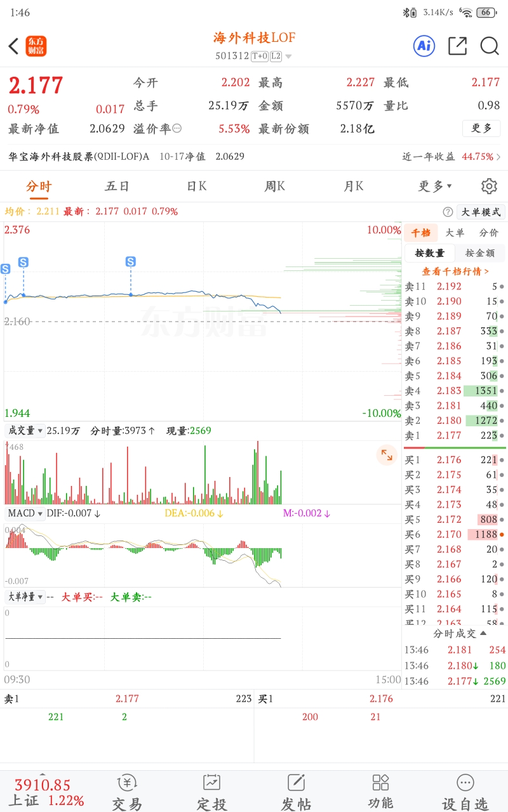Tap the 买6 2.170 order row
Image resolution: width=508 pixels, height=812 pixels.
coord(455,535)
